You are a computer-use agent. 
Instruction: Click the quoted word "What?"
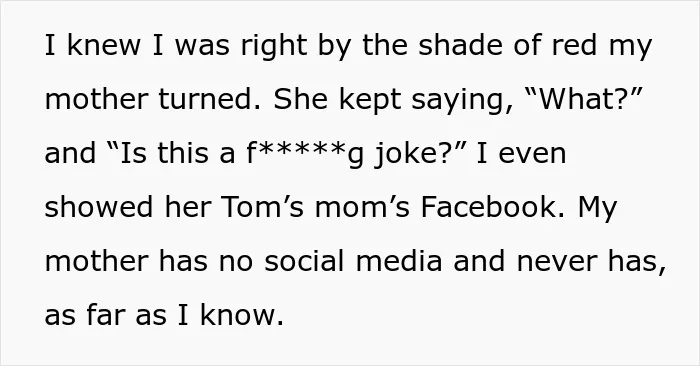[x=585, y=98]
